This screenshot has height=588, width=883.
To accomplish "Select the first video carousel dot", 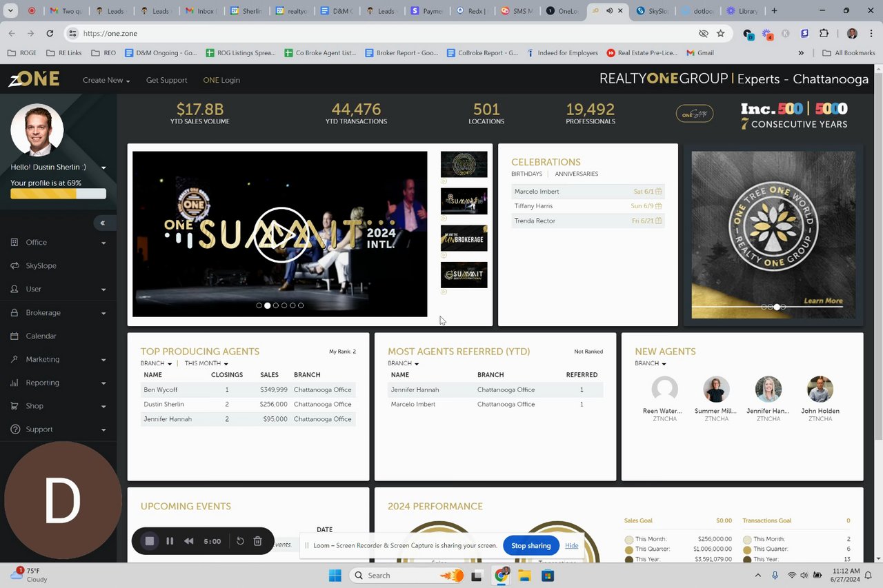I will [259, 305].
